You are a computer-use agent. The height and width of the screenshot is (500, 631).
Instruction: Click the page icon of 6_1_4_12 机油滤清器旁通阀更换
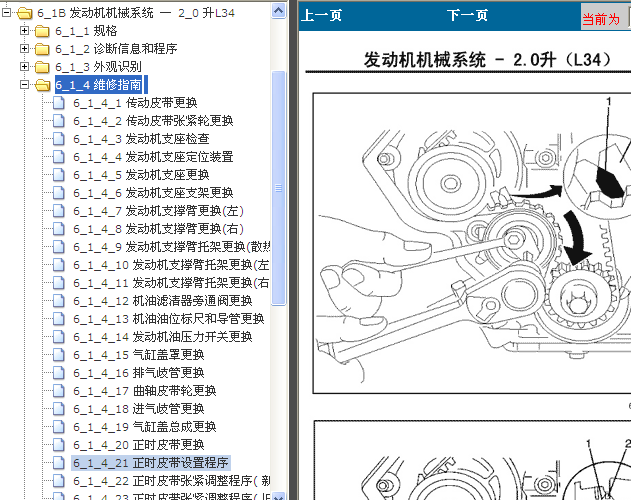(x=59, y=301)
